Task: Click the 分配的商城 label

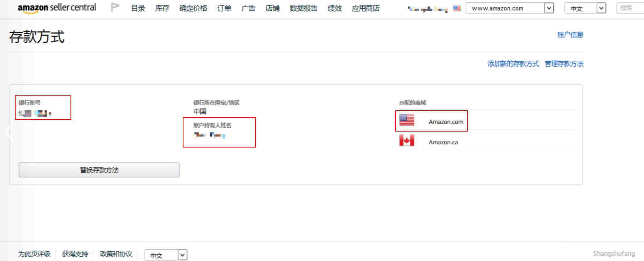Action: 413,102
